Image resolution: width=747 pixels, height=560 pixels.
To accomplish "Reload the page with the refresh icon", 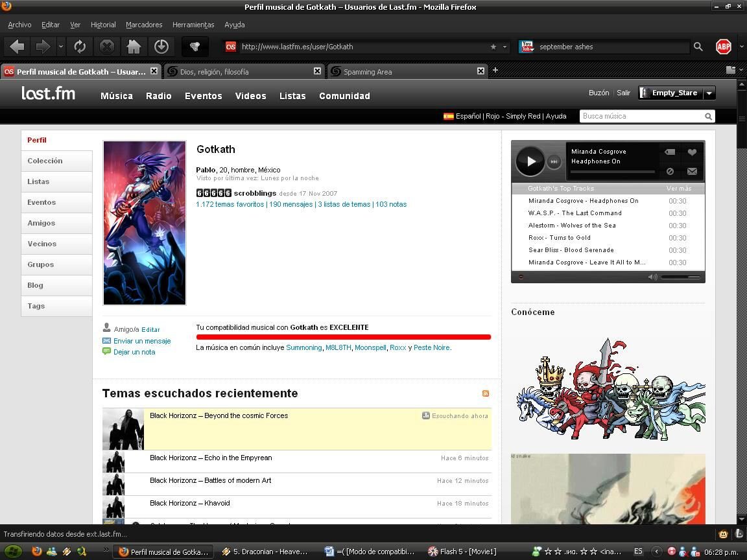I will click(x=80, y=47).
